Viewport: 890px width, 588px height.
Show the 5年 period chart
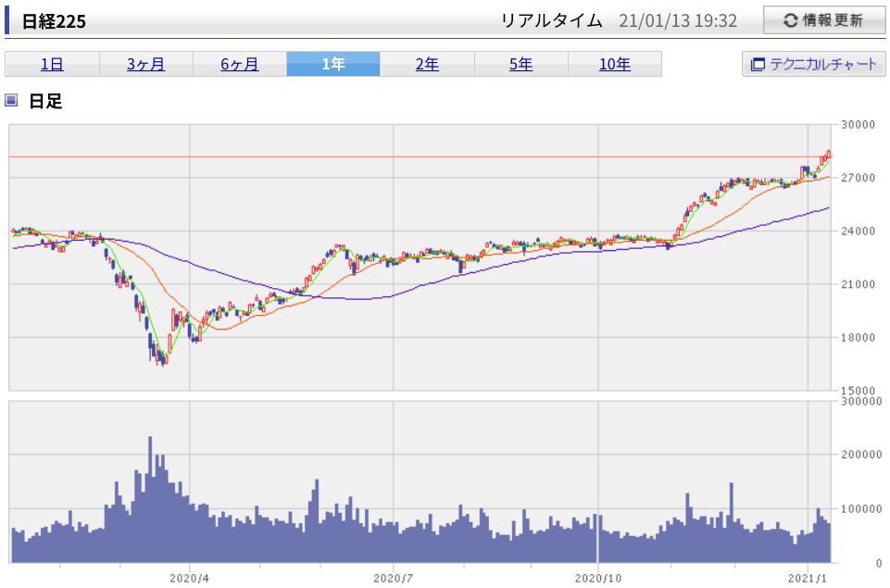point(521,64)
